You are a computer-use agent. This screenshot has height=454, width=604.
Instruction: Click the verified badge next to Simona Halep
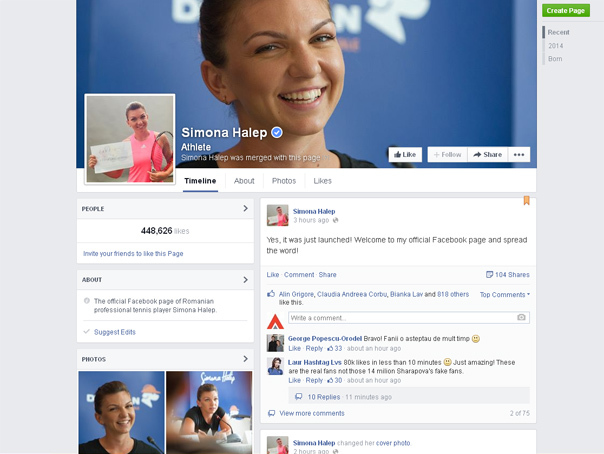(277, 132)
